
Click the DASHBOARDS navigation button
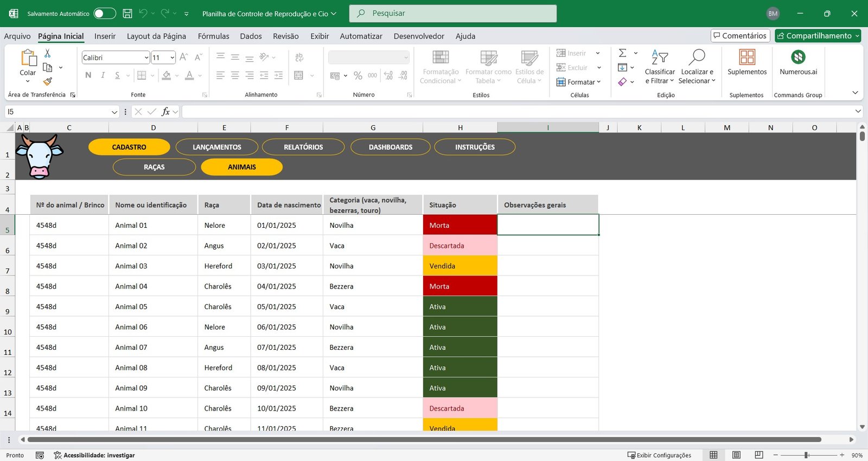(391, 147)
